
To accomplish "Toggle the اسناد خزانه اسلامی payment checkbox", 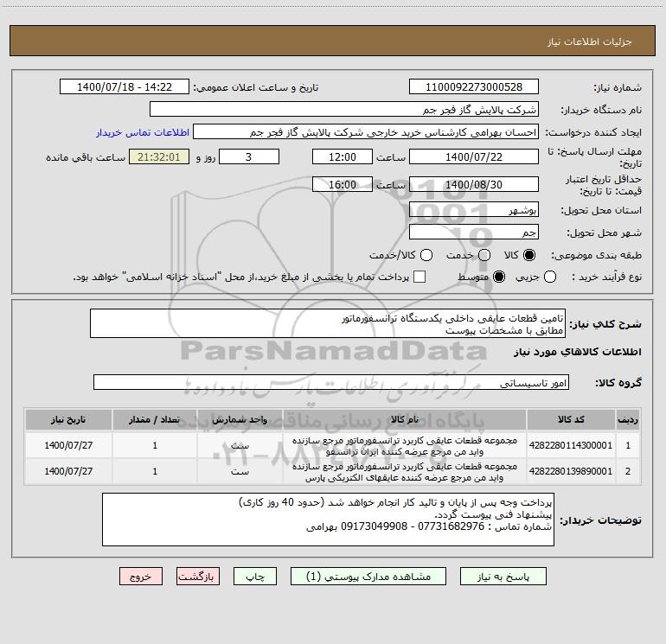I will click(x=419, y=277).
